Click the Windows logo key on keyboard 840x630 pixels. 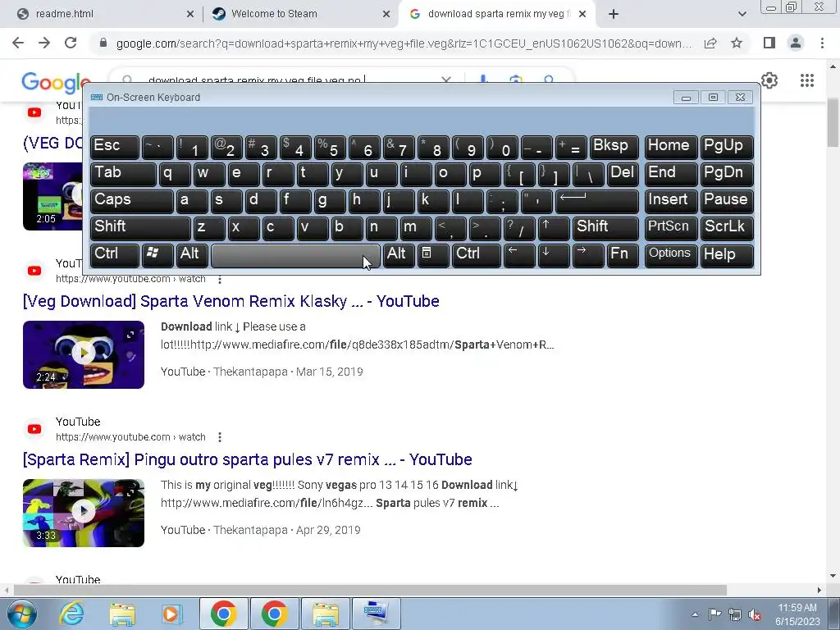tap(157, 255)
